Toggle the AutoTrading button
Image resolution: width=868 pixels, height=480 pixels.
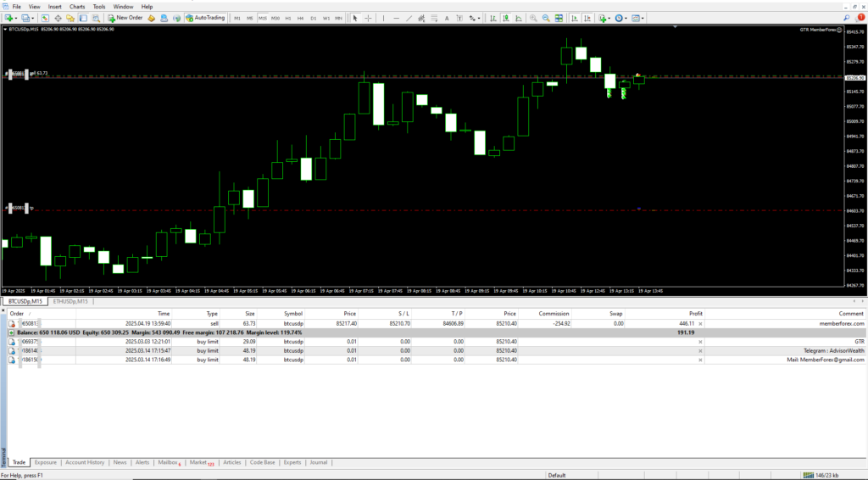[205, 18]
